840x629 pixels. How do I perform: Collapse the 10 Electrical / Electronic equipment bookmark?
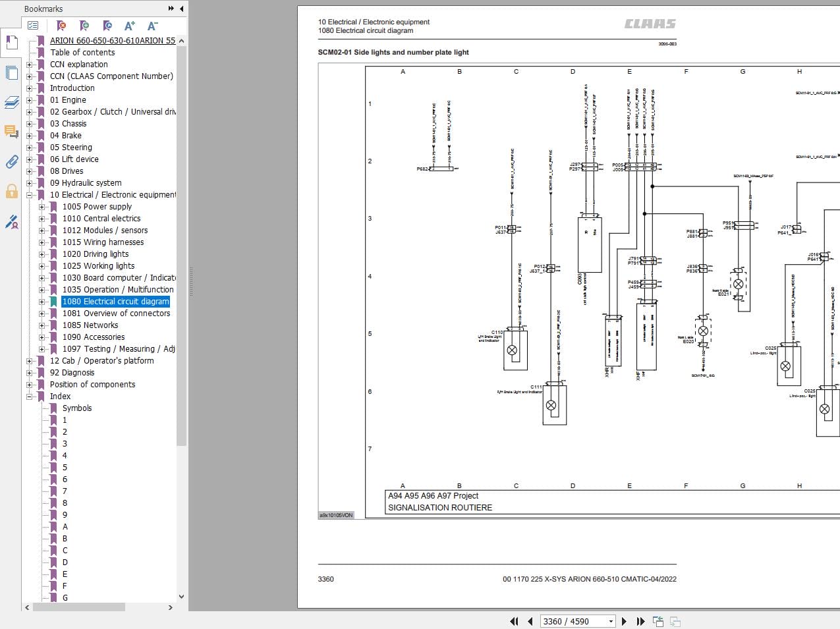29,195
